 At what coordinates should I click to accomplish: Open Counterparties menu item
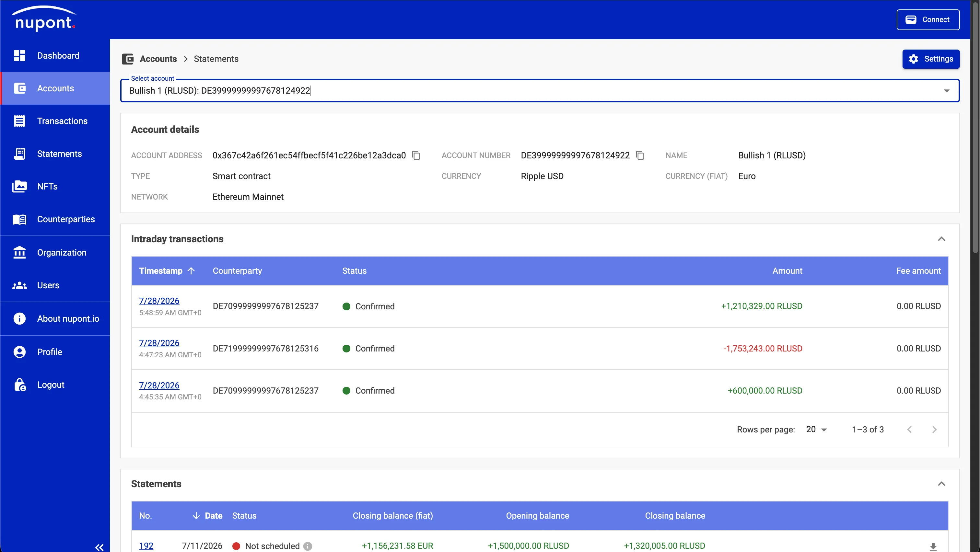click(55, 219)
